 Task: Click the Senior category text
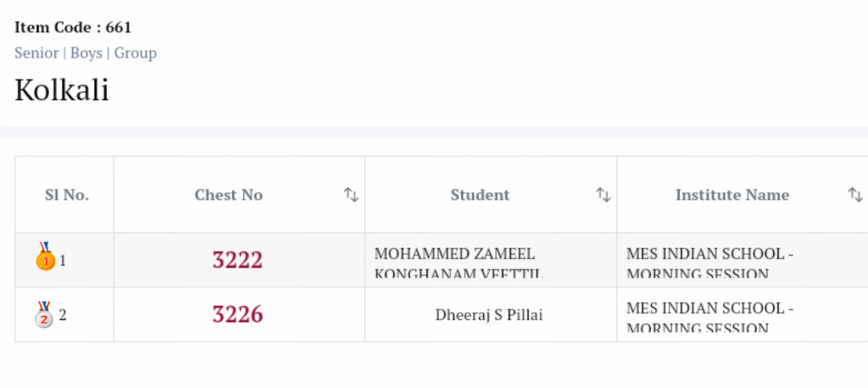[36, 53]
